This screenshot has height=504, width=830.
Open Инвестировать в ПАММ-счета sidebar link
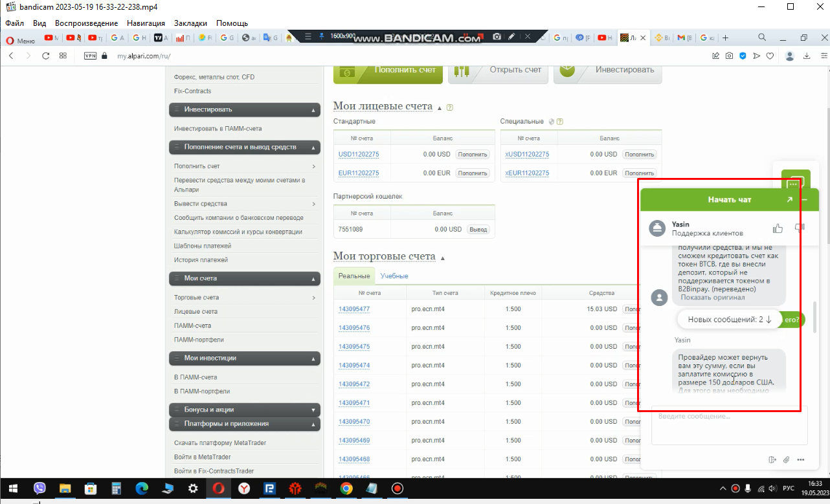(x=218, y=129)
